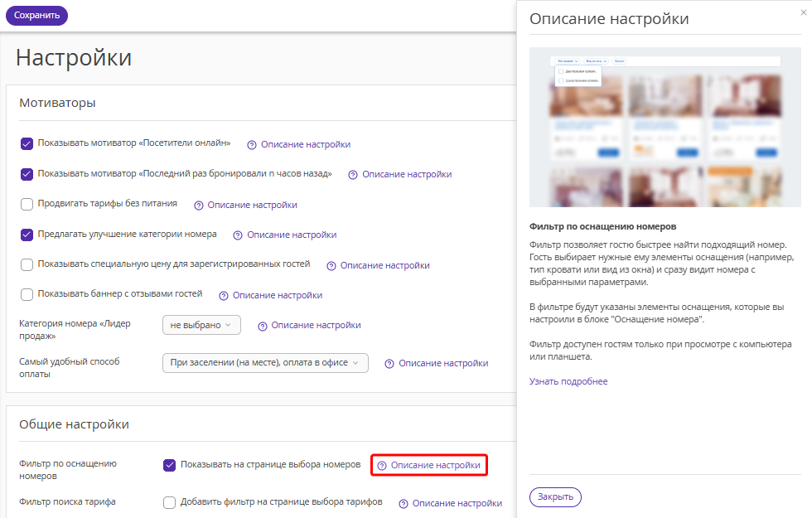Image resolution: width=812 pixels, height=518 pixels.
Task: Click the «Закрыть» button in description panel
Action: pos(555,496)
